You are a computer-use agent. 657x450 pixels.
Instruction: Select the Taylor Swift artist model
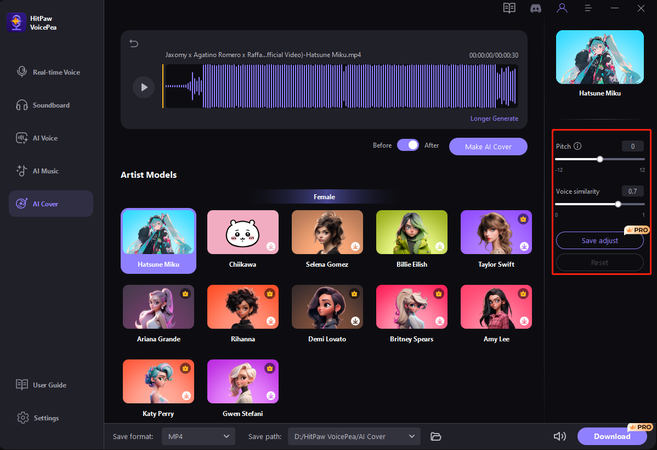496,239
